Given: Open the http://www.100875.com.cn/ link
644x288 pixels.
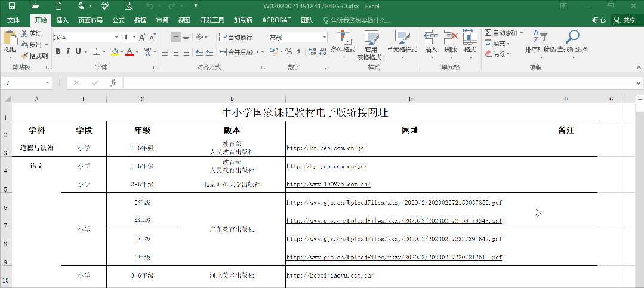Looking at the screenshot, I should coord(328,185).
